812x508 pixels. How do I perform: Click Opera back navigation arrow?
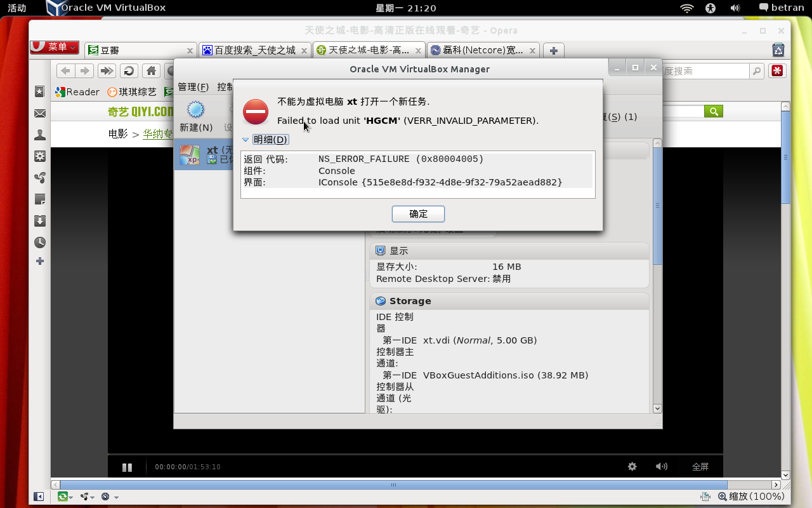pos(66,71)
